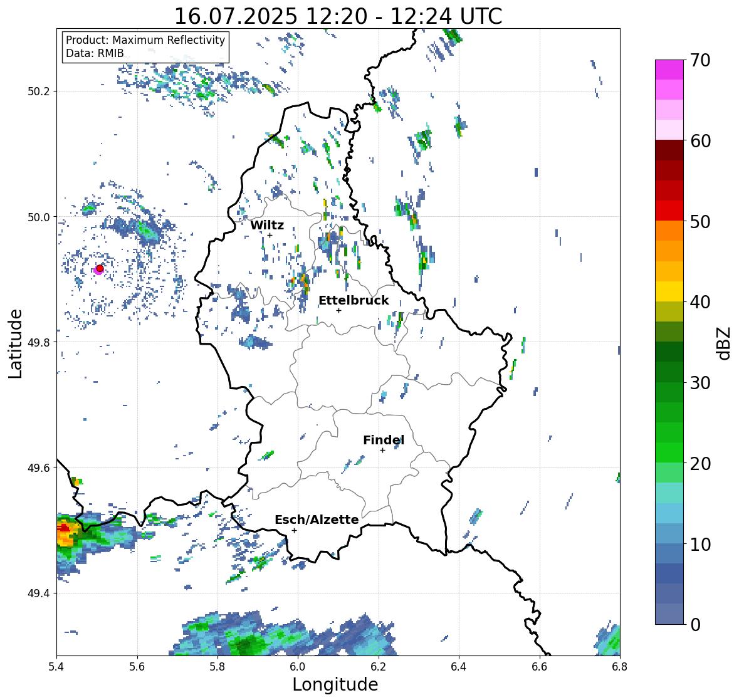Click the colorbar label 60
Viewport: 739px width, 700px height.
tap(700, 141)
